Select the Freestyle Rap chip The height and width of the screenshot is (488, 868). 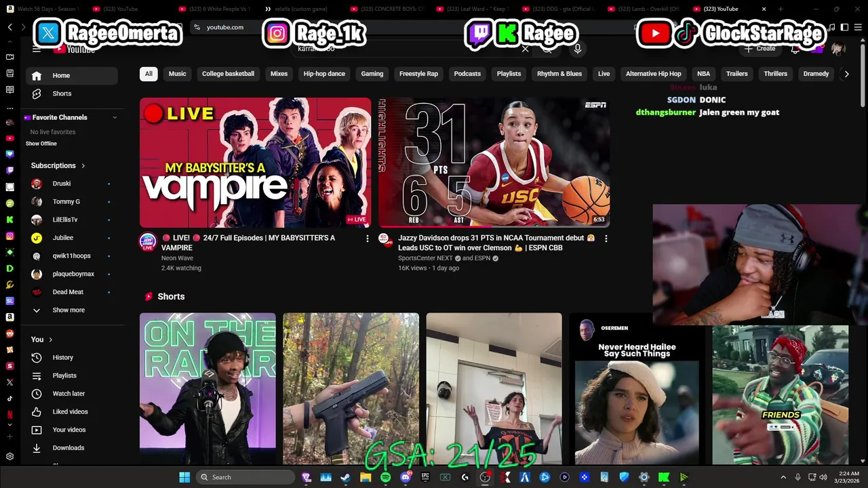[418, 74]
